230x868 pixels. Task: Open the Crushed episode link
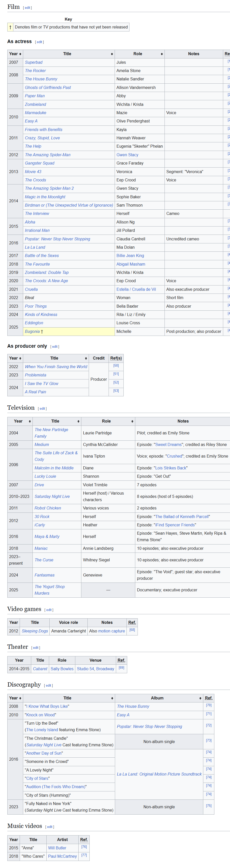[x=174, y=456]
